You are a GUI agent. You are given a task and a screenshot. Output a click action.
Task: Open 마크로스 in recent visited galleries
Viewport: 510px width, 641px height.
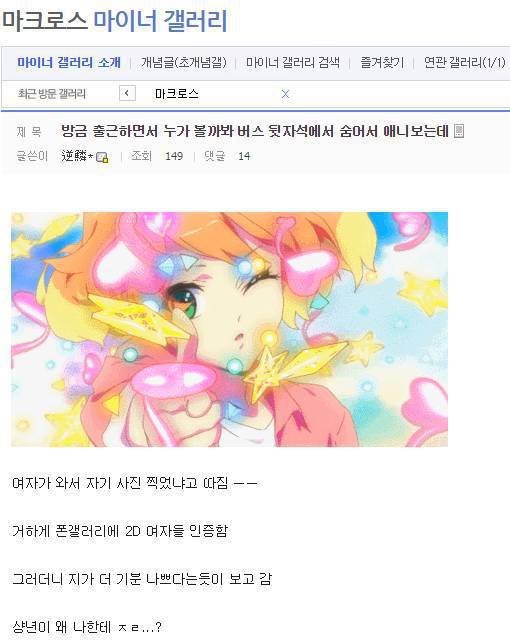[177, 94]
